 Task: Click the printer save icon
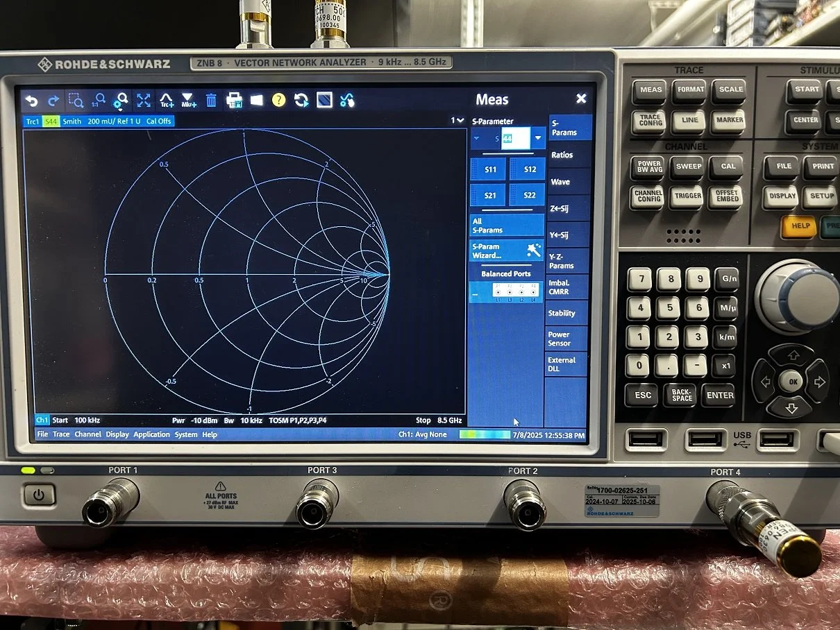pos(234,101)
